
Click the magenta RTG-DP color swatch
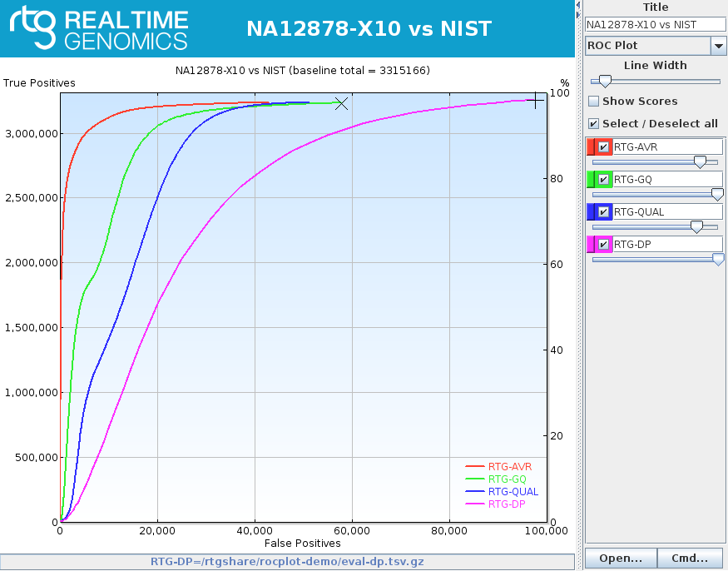pyautogui.click(x=591, y=245)
